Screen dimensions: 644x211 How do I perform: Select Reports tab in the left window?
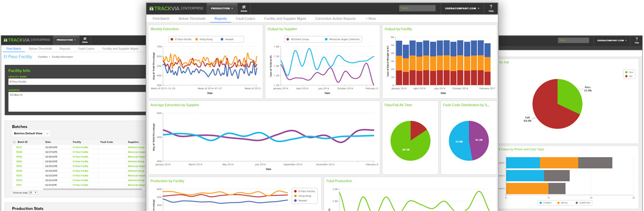(64, 49)
